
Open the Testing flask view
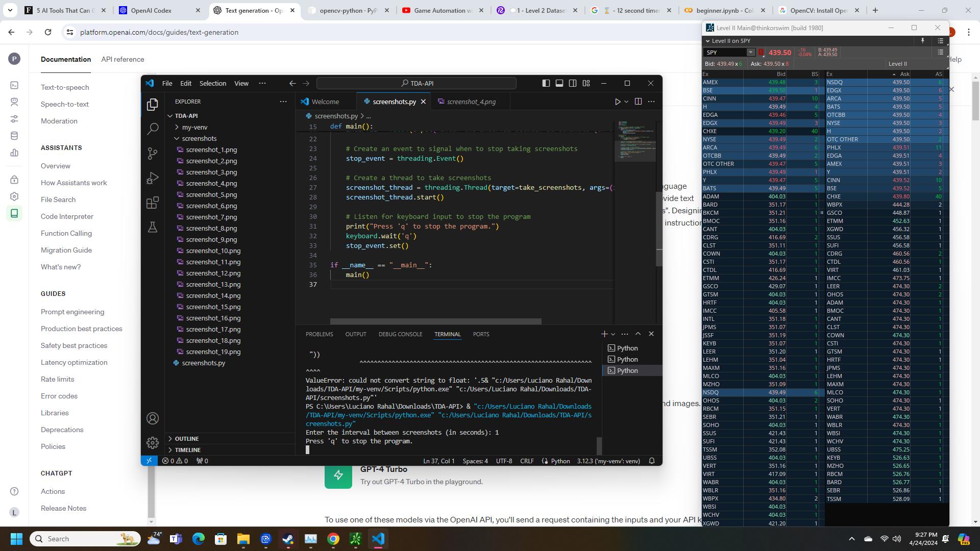coord(152,227)
